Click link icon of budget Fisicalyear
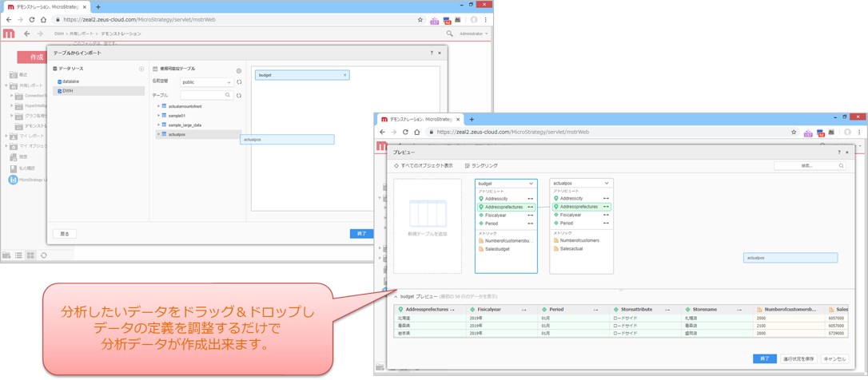The image size is (868, 380). coord(531,216)
